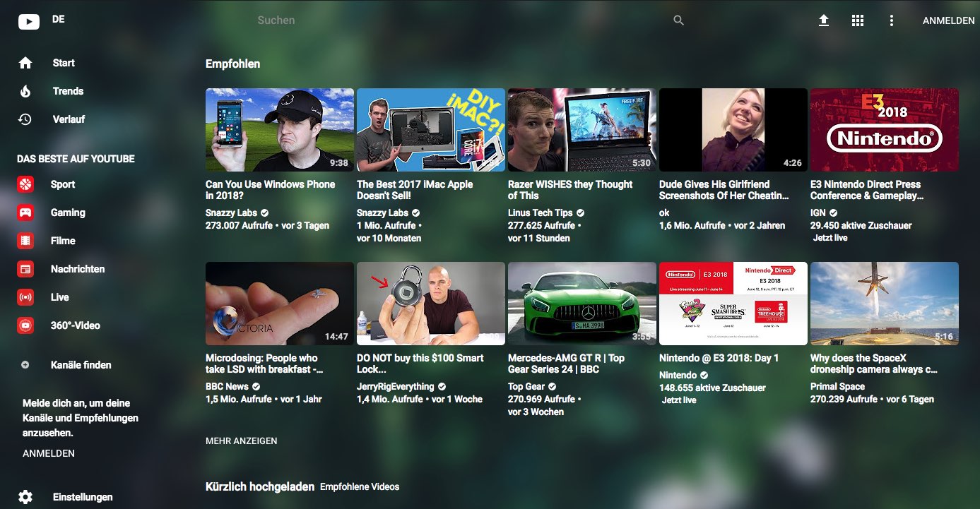Click the 'Kürzlich hochgeladen' section heading

(260, 486)
